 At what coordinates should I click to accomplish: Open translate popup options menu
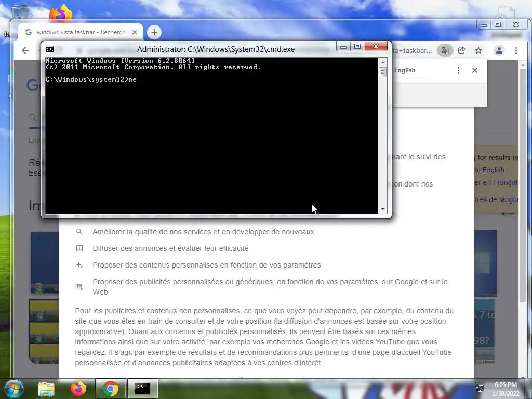(x=458, y=70)
